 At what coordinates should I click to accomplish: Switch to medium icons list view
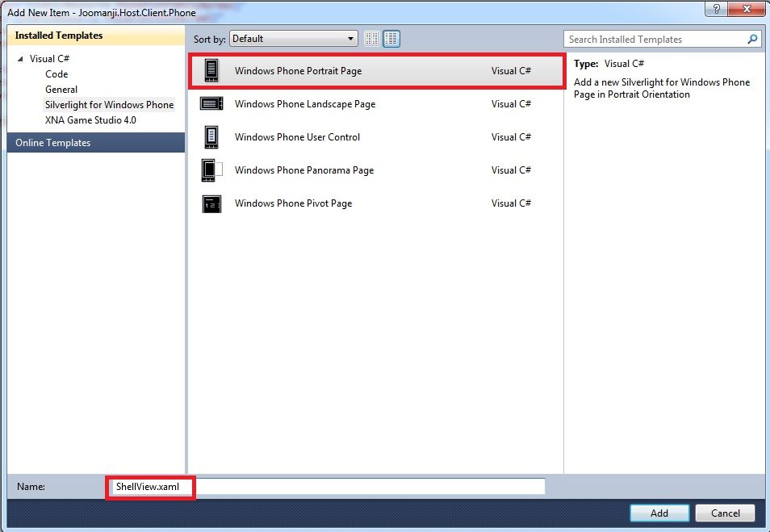[x=391, y=38]
